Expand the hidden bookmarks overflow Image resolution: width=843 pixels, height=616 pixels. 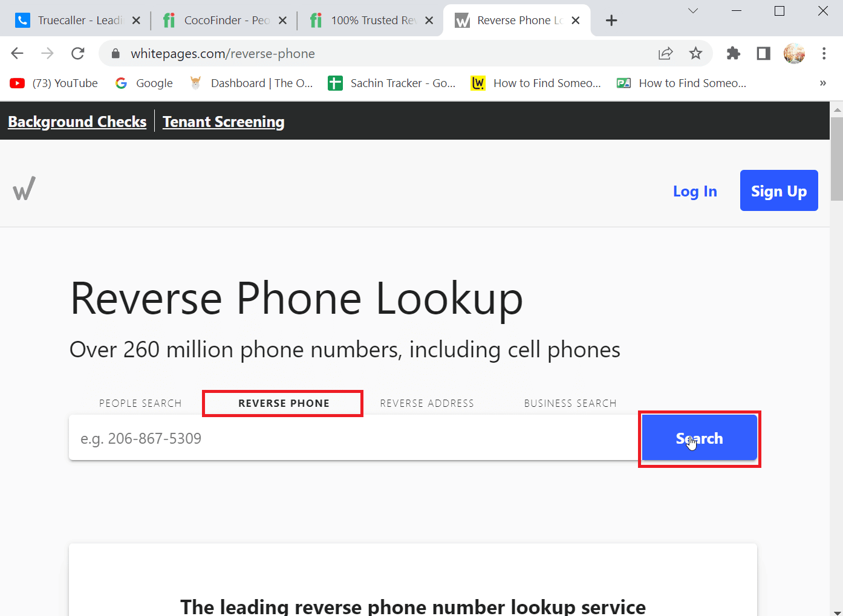(822, 83)
